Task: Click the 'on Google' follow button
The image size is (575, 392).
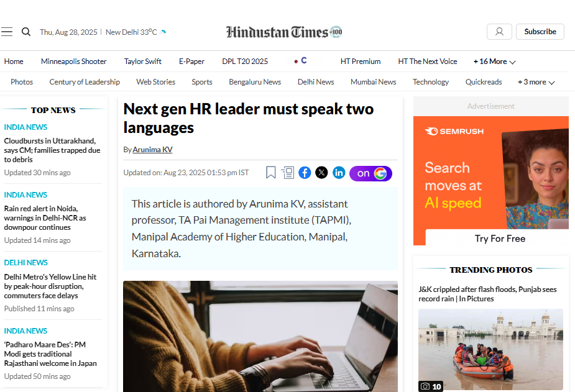Action: tap(370, 173)
